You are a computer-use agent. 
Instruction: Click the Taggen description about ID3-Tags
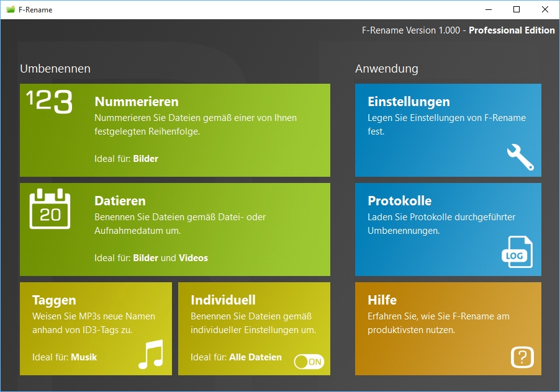94,323
